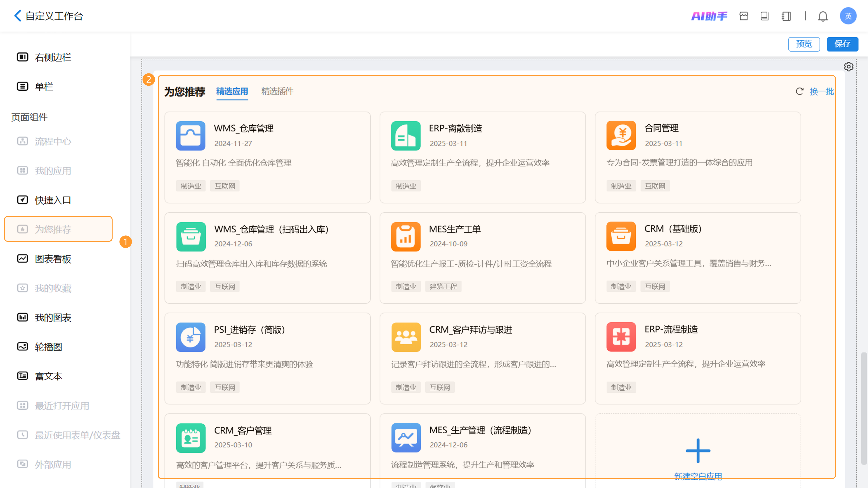Go back with the left chevron arrow

(x=18, y=16)
